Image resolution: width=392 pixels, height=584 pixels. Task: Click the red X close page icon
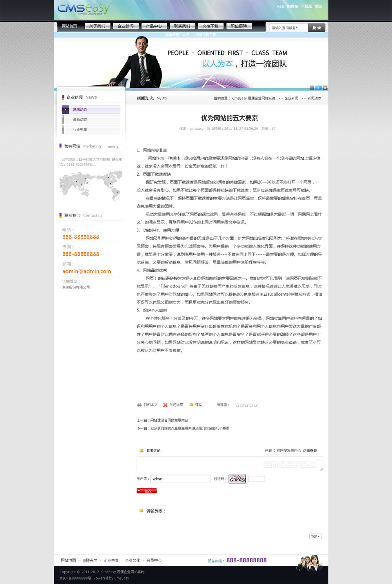(x=165, y=405)
